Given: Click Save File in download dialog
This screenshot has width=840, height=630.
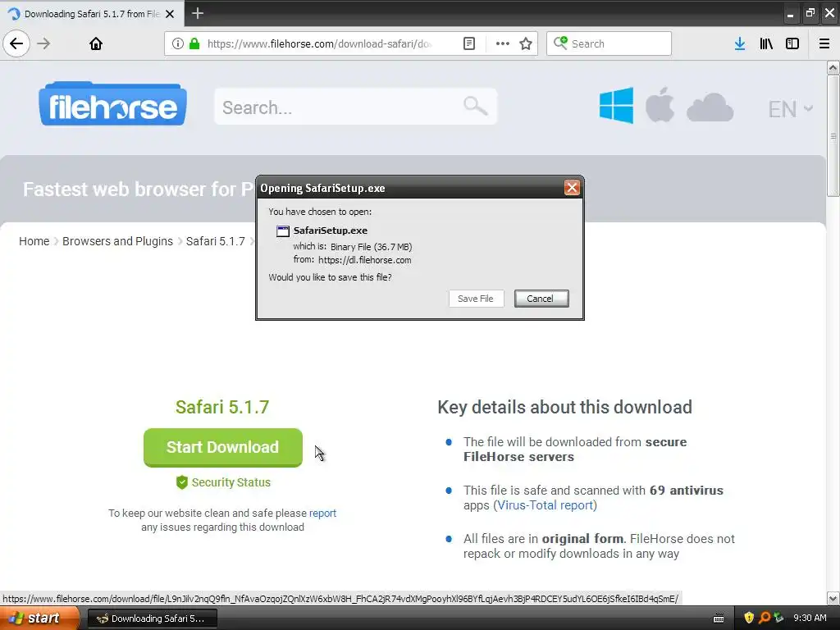Looking at the screenshot, I should [x=476, y=299].
